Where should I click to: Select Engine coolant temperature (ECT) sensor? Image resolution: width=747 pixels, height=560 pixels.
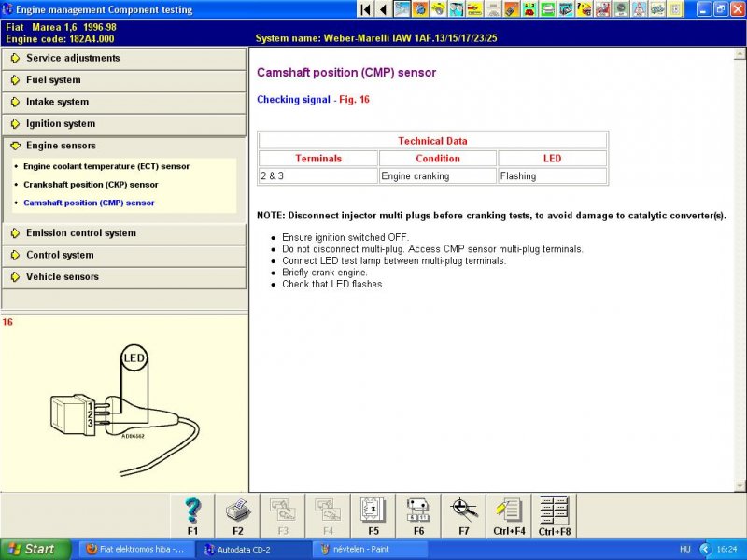(106, 167)
